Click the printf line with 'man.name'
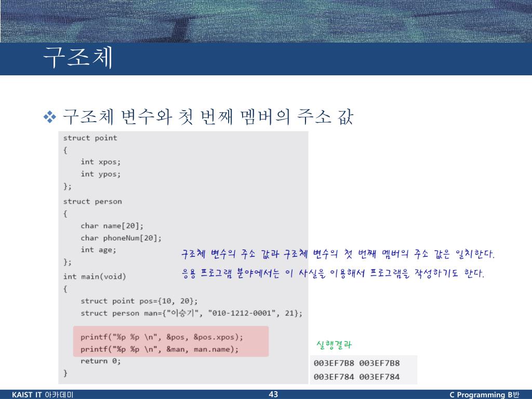 (x=159, y=350)
